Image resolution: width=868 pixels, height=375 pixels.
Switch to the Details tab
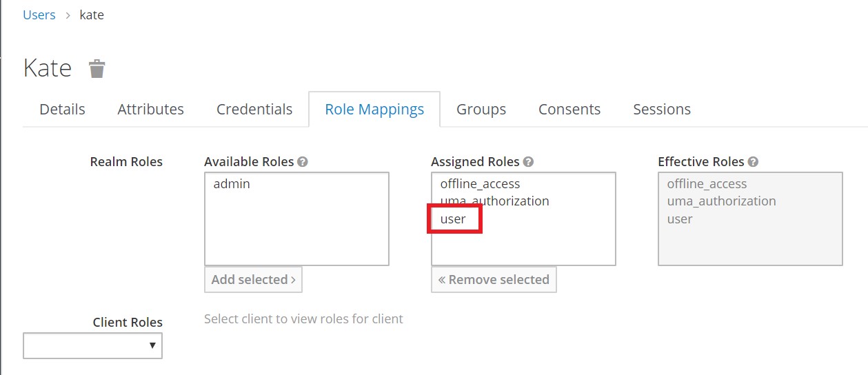[x=62, y=110]
